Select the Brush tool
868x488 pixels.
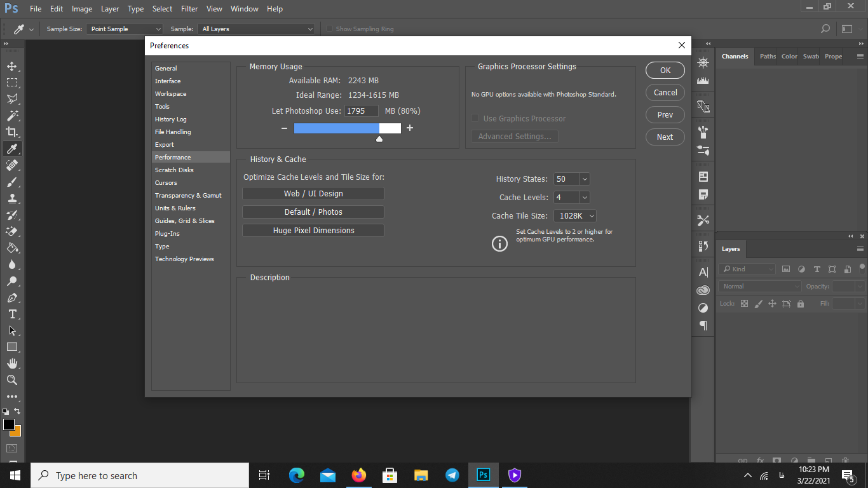(x=12, y=182)
